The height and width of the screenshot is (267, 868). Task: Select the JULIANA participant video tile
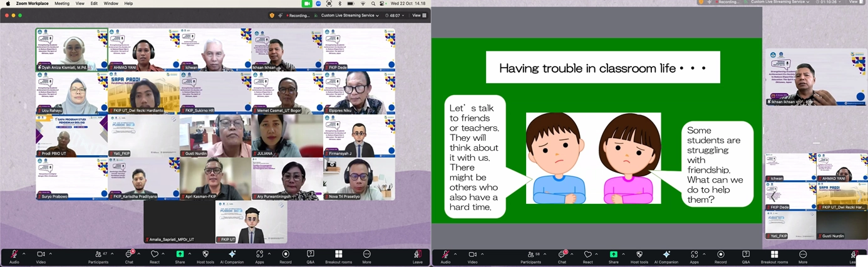(x=287, y=135)
